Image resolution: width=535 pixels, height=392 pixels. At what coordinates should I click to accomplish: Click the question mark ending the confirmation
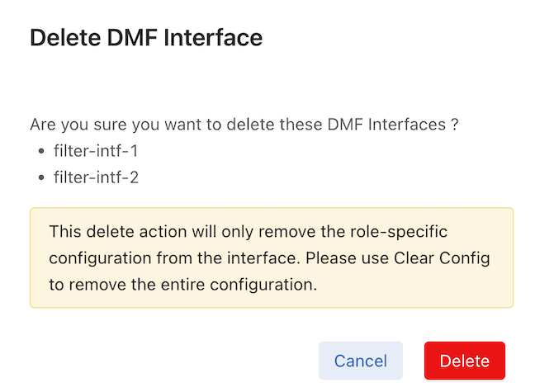coord(455,126)
